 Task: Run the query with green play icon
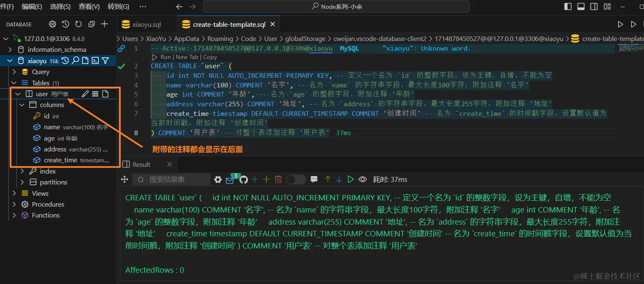[351, 179]
